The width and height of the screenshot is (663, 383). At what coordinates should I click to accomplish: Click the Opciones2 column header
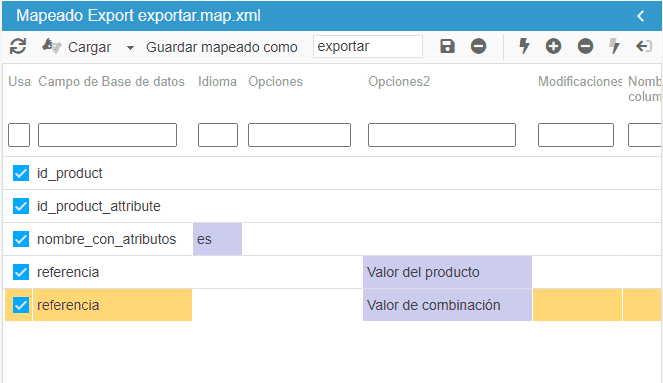[399, 82]
